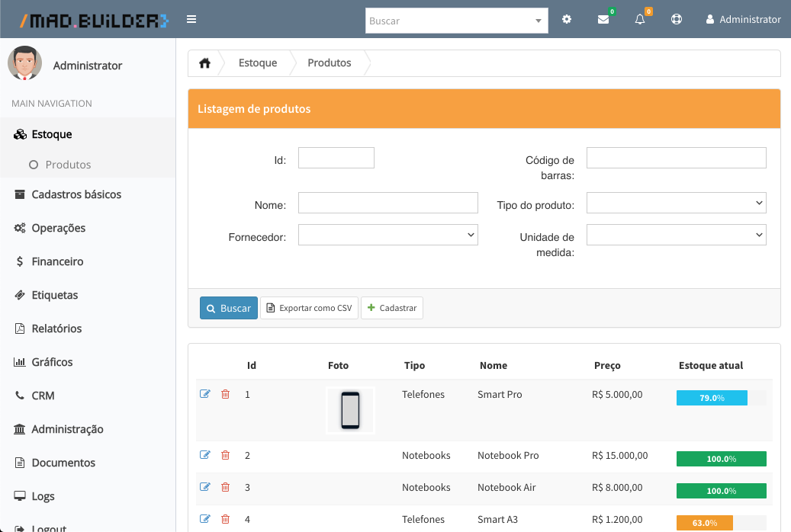Open Gráficos in sidebar

tap(88, 362)
